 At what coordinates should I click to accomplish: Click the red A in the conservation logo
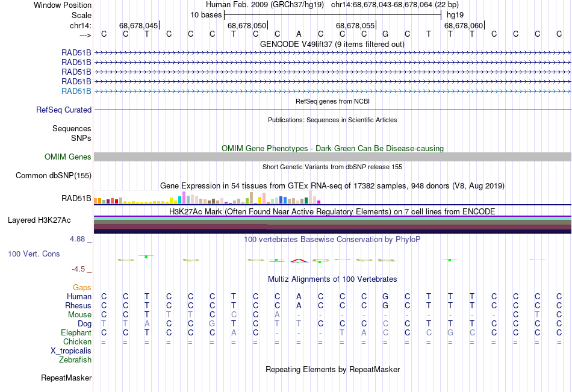(x=299, y=260)
